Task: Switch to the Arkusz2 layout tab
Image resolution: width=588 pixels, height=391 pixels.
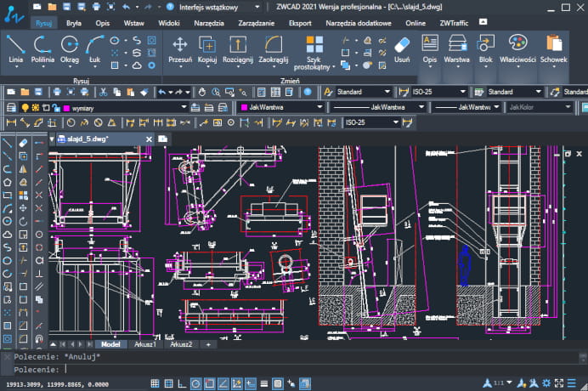Action: click(x=181, y=344)
